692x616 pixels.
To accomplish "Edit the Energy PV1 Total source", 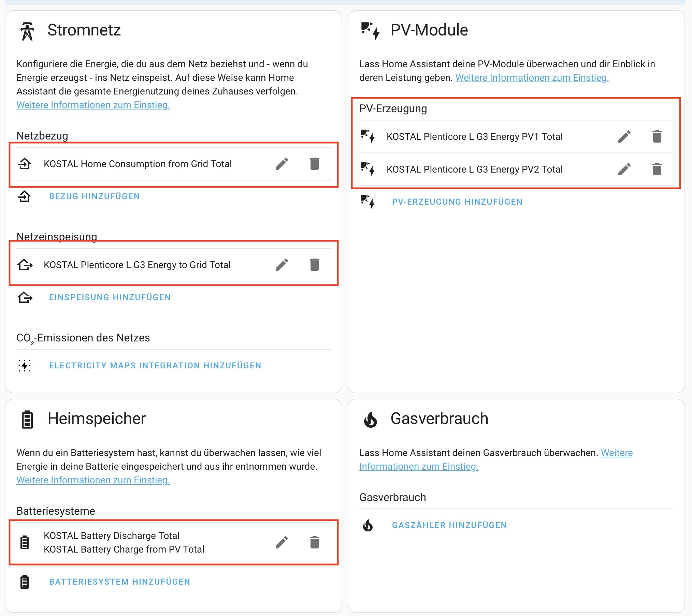I will (624, 136).
